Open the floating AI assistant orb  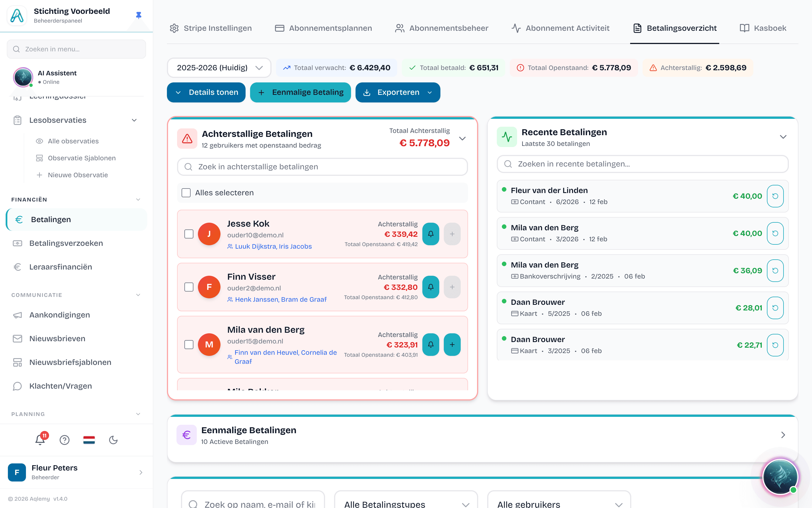[780, 477]
